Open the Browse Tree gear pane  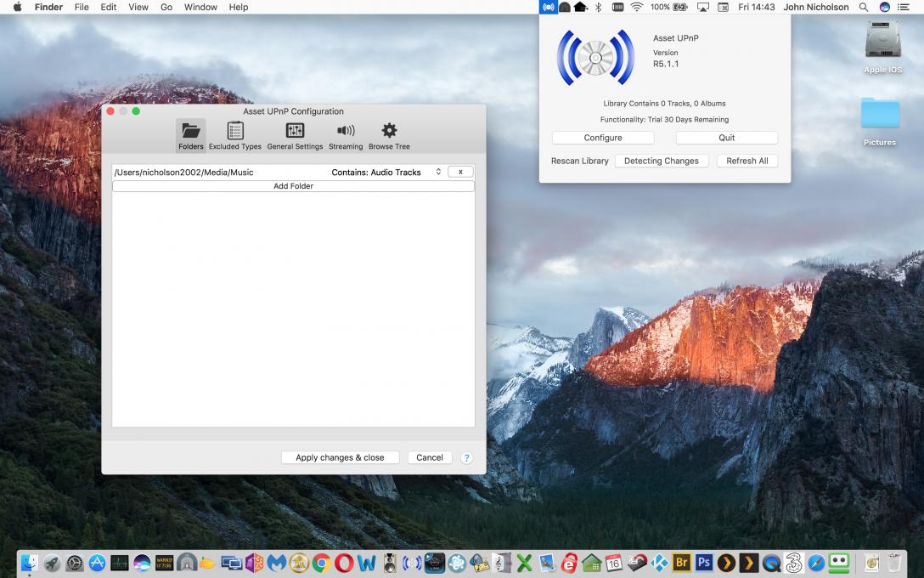point(389,135)
